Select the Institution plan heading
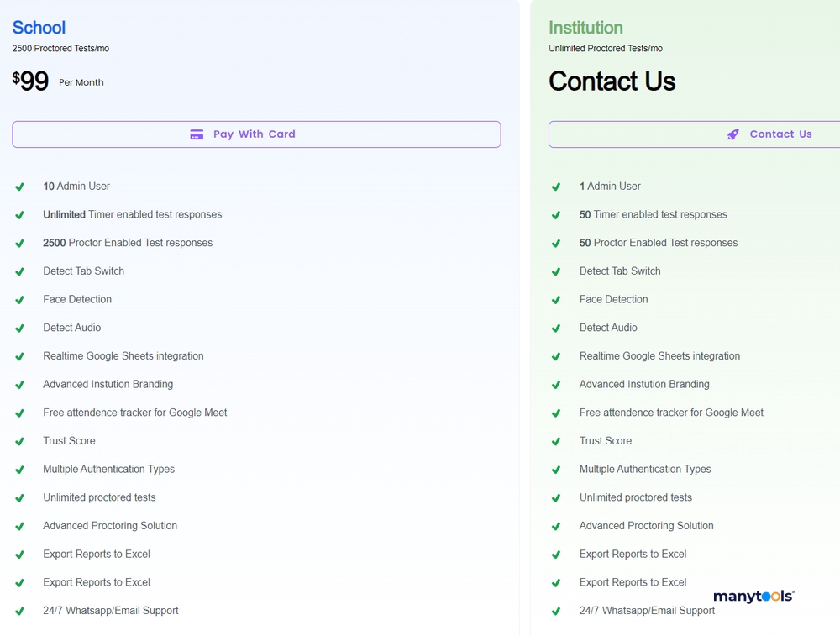The width and height of the screenshot is (840, 636). coord(585,28)
